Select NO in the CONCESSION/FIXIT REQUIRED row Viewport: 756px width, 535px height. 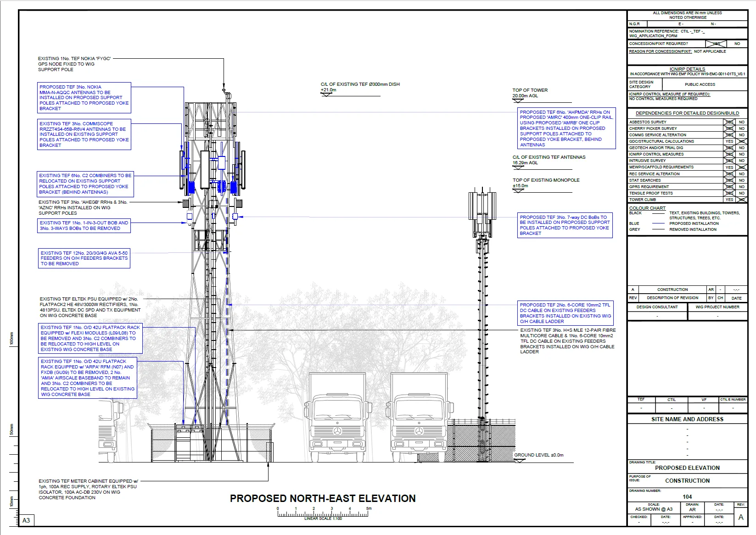tap(737, 44)
